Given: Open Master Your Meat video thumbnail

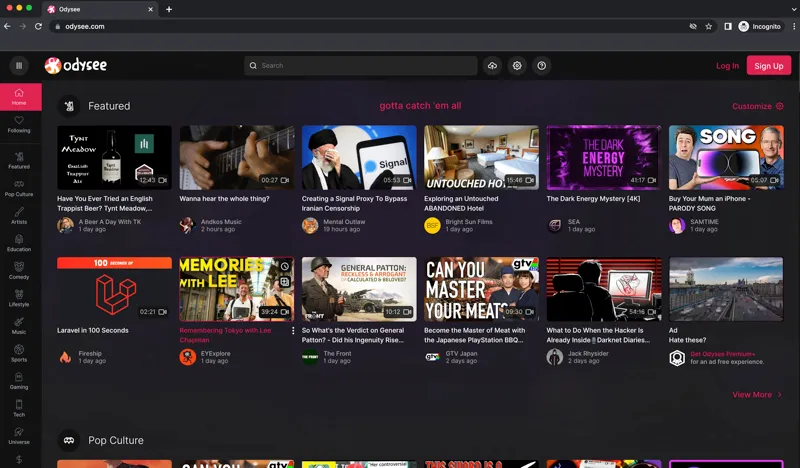Looking at the screenshot, I should (481, 289).
